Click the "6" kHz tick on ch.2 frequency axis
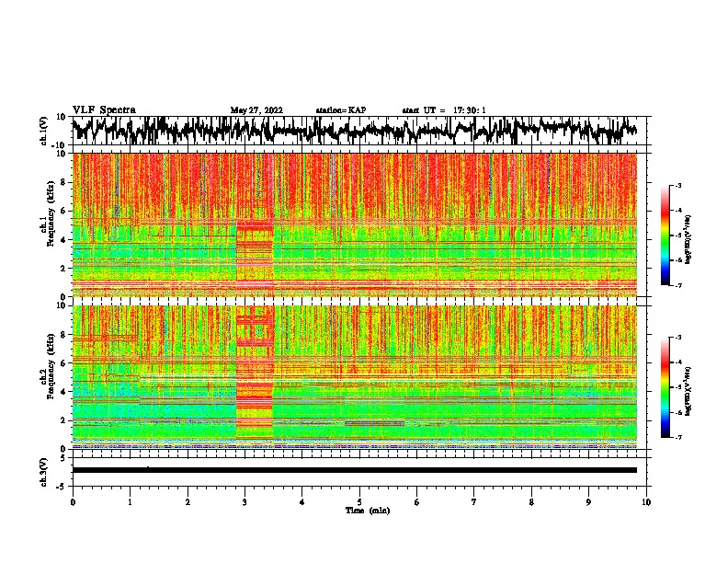728x563 pixels. coord(63,363)
